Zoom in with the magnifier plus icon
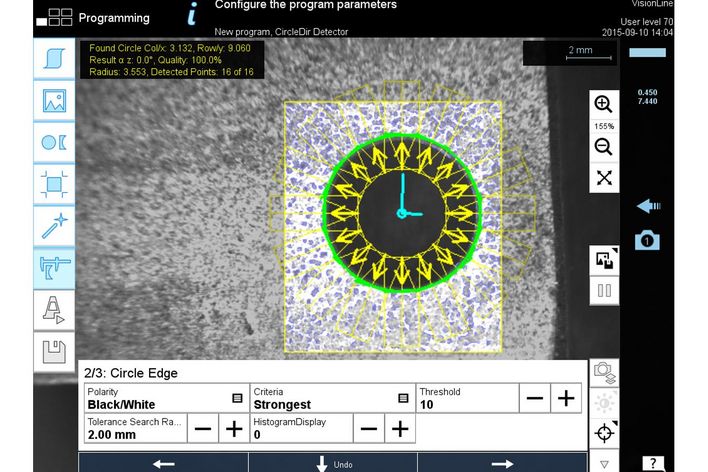The height and width of the screenshot is (472, 708). (x=604, y=105)
